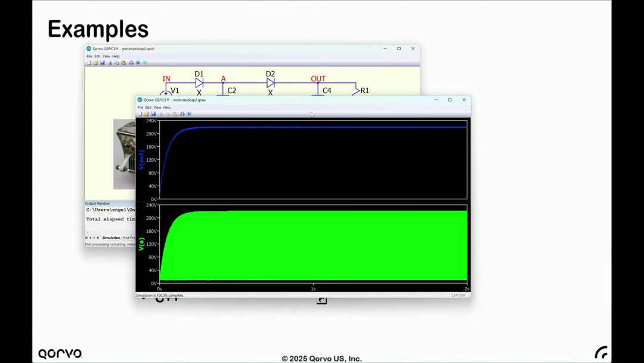
Task: Open File menu in waveform window
Action: pyautogui.click(x=141, y=107)
